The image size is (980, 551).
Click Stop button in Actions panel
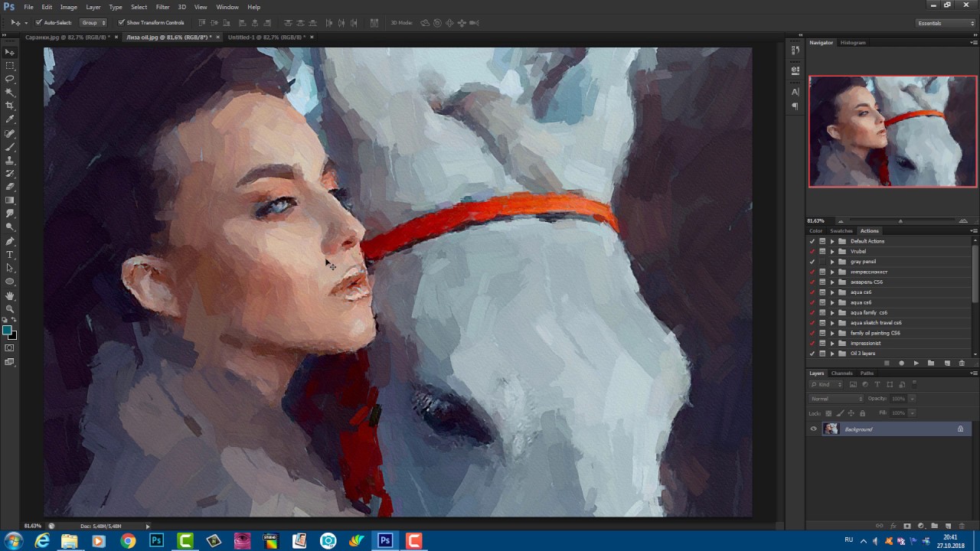[887, 363]
